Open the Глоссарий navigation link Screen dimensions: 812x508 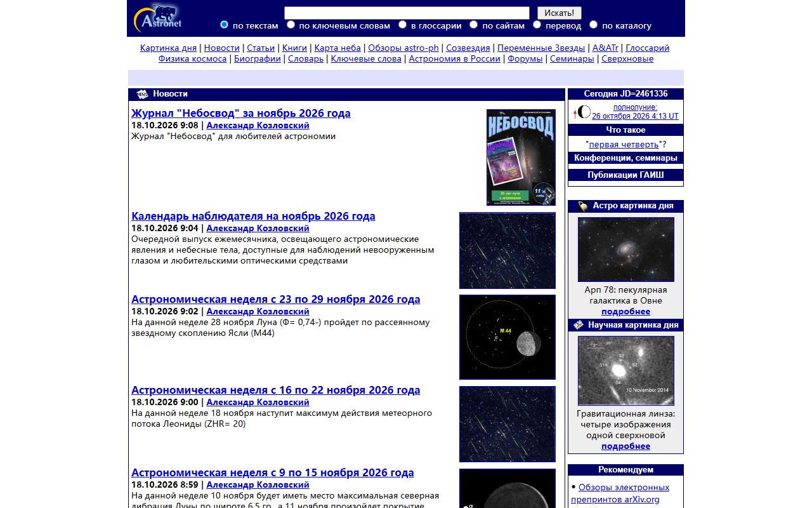pos(648,48)
